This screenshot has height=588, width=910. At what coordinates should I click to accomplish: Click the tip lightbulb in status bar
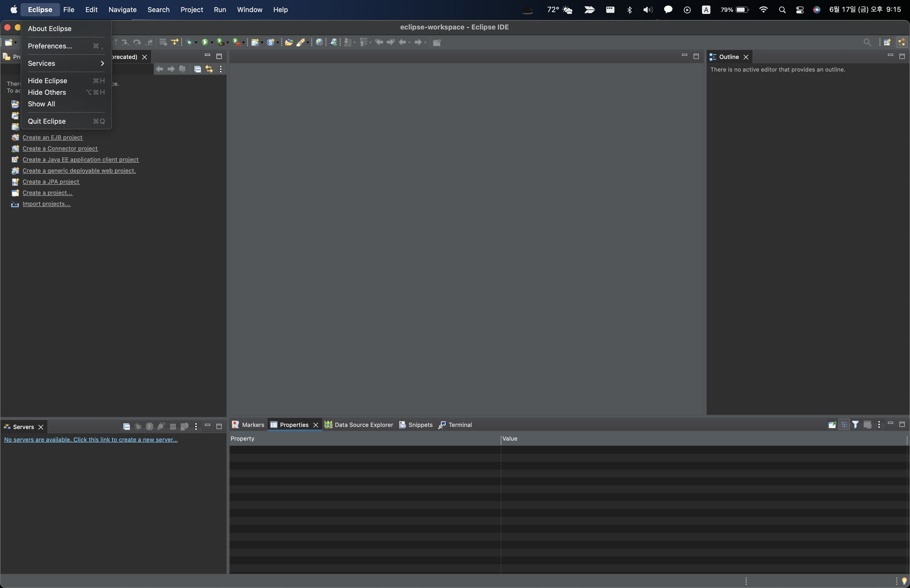(904, 581)
